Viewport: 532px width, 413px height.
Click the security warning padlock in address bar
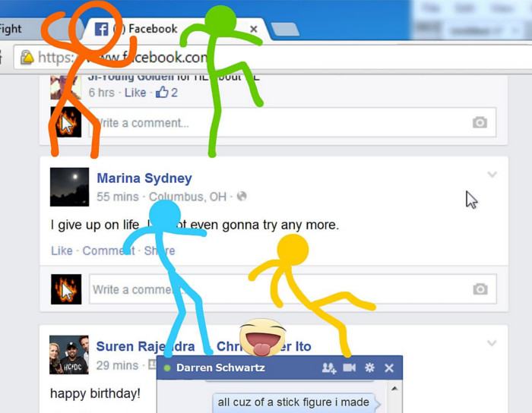pos(27,58)
